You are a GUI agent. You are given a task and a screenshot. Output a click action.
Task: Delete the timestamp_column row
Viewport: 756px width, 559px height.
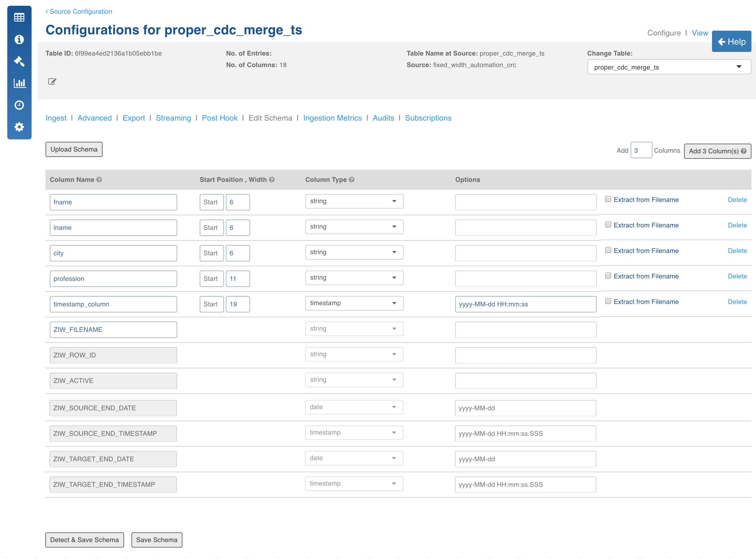737,302
